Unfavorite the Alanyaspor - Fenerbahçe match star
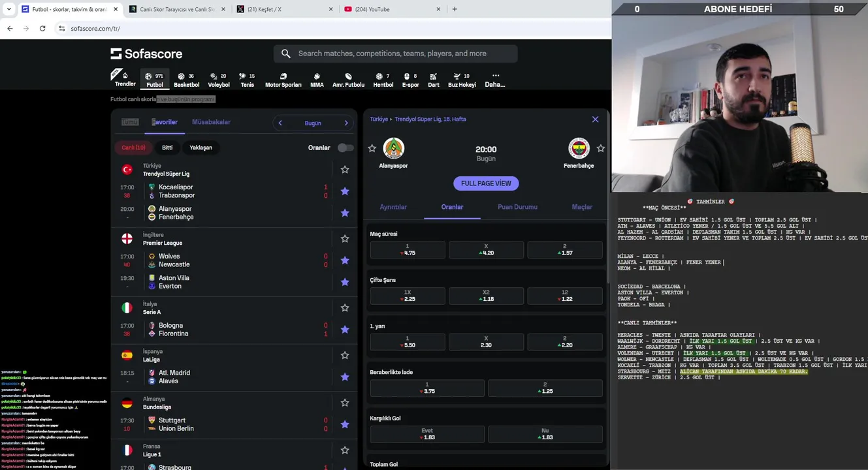 pyautogui.click(x=345, y=213)
